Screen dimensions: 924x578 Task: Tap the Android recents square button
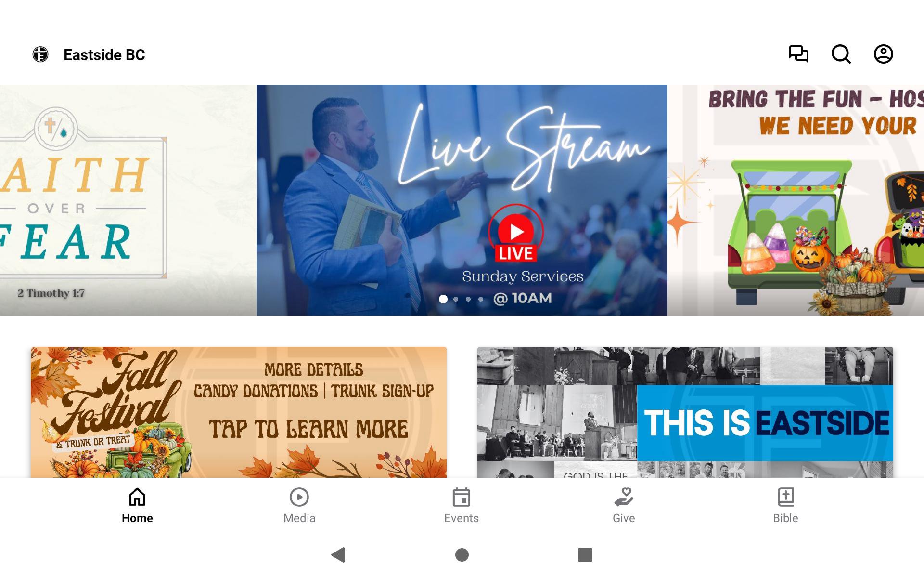(x=585, y=555)
